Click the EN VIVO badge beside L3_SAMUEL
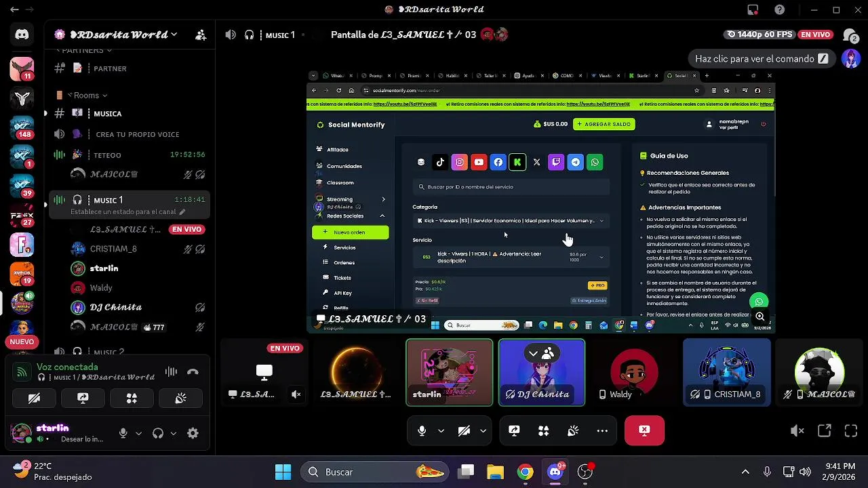Screen dimensions: 868x488 (186, 229)
